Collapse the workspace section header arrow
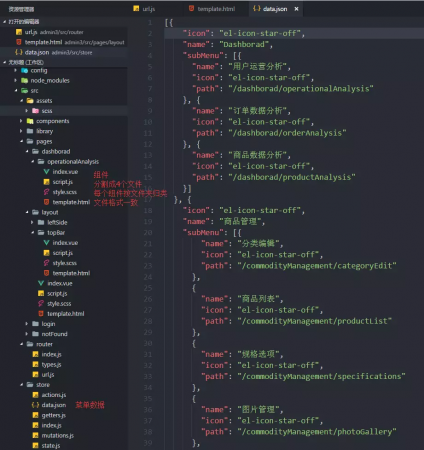 pos(4,62)
